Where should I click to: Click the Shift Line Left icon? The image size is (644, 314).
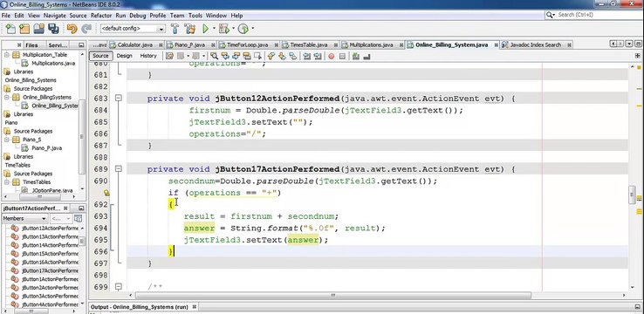(x=307, y=56)
